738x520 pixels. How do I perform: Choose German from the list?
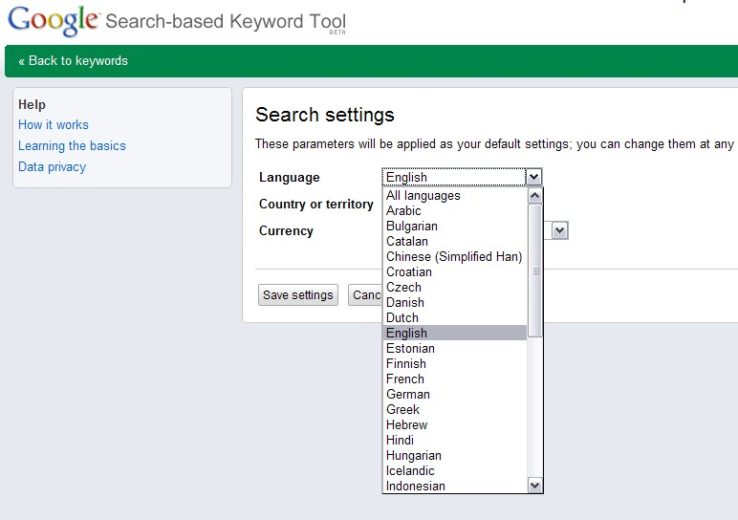point(455,394)
